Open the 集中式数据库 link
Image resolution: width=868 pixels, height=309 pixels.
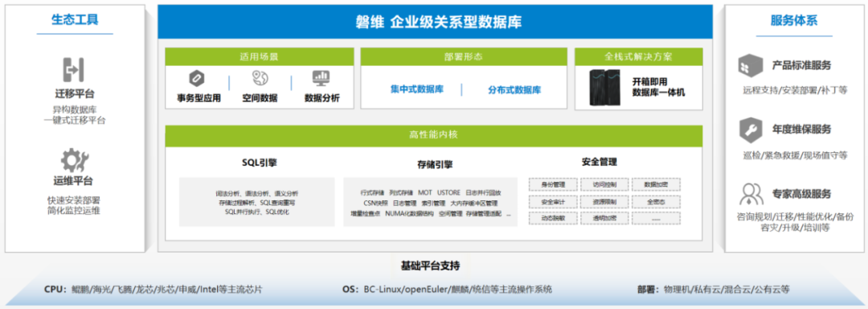coord(417,89)
